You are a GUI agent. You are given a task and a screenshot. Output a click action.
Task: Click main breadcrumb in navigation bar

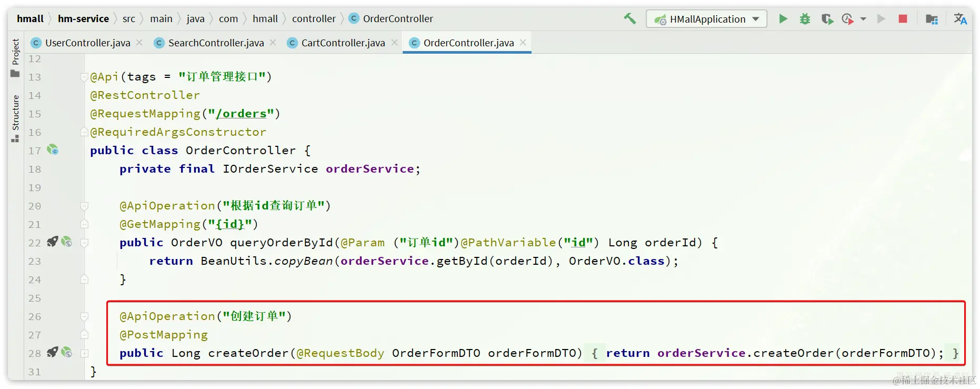(x=161, y=19)
